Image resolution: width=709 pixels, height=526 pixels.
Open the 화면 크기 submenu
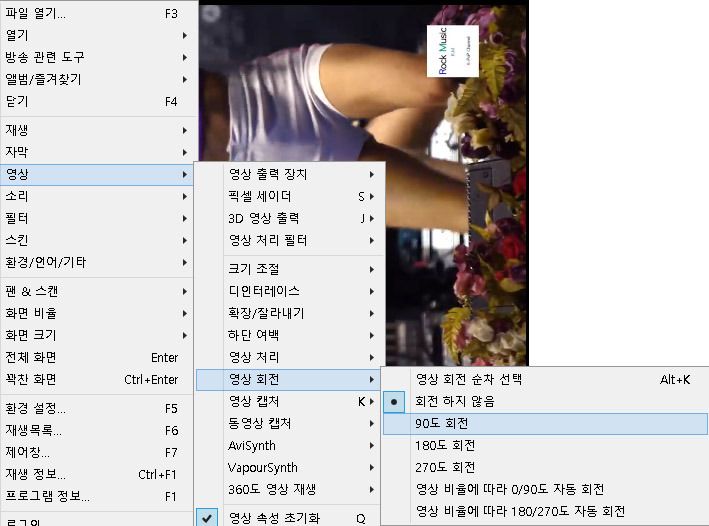[x=97, y=336]
